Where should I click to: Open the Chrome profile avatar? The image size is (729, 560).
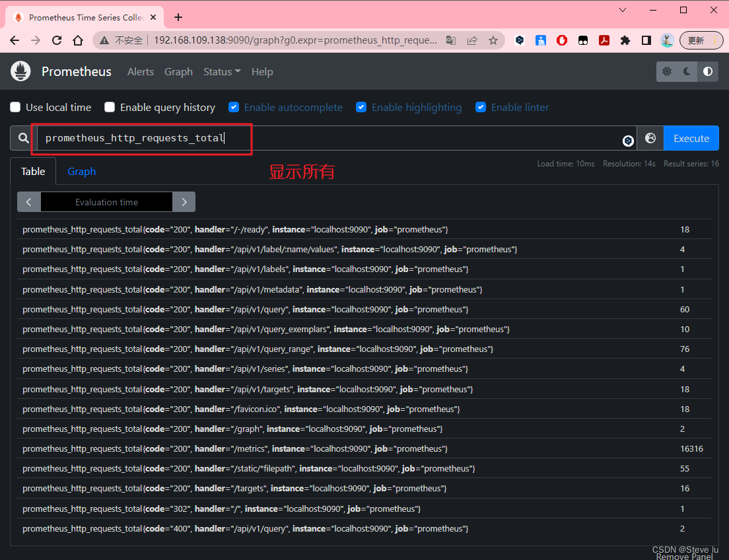pyautogui.click(x=667, y=40)
